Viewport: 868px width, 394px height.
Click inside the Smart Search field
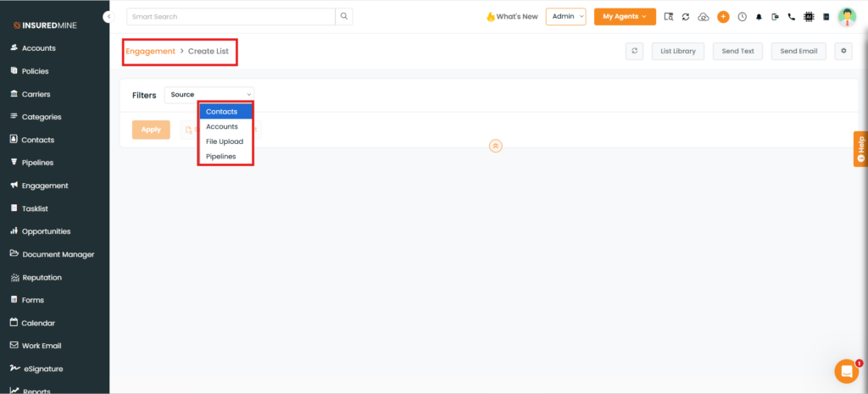231,16
